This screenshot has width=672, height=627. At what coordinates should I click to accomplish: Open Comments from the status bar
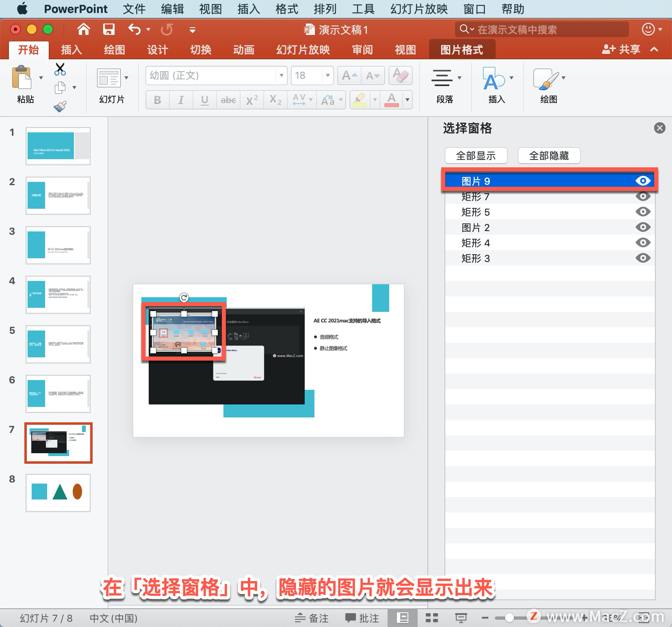pos(362,618)
